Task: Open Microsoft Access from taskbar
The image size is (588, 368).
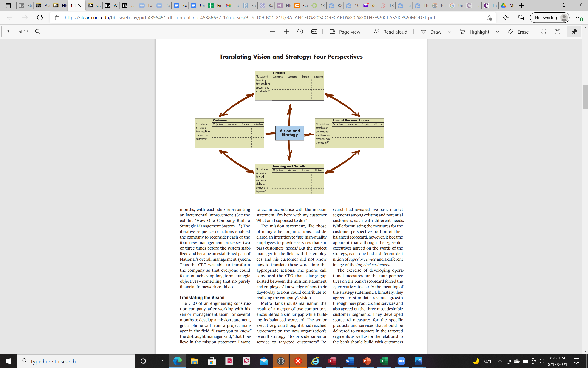Action: 332,361
